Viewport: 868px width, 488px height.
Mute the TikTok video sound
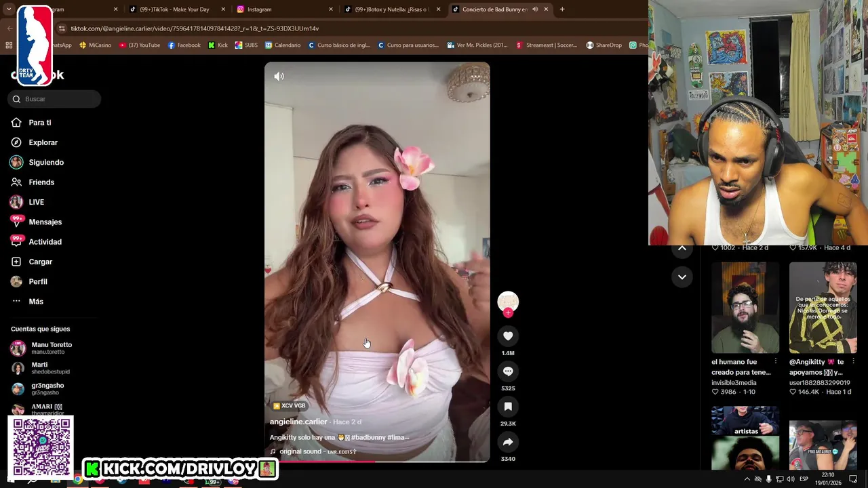[279, 77]
